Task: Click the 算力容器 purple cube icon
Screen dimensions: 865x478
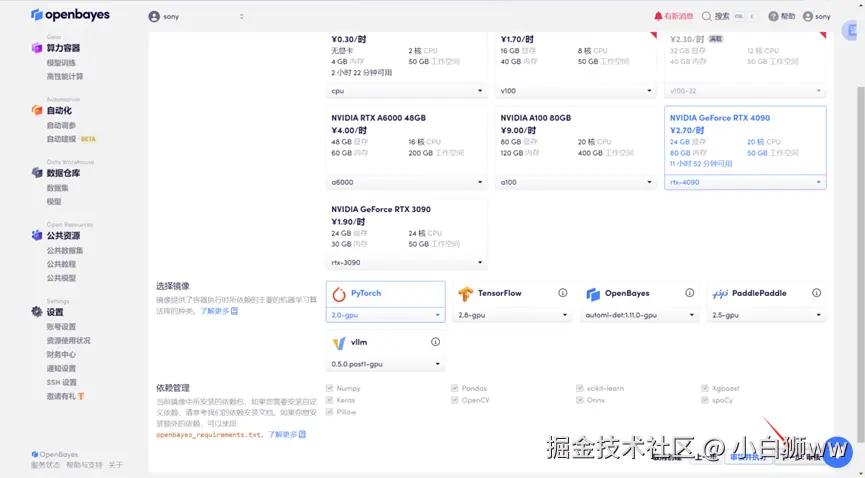Action: (37, 48)
